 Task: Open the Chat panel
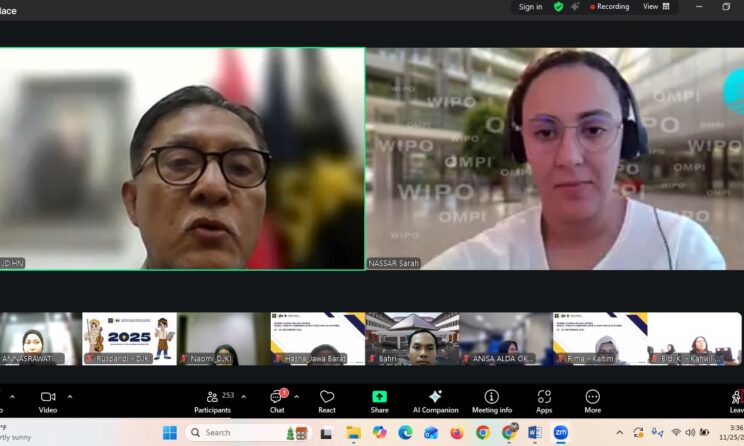[x=277, y=401]
